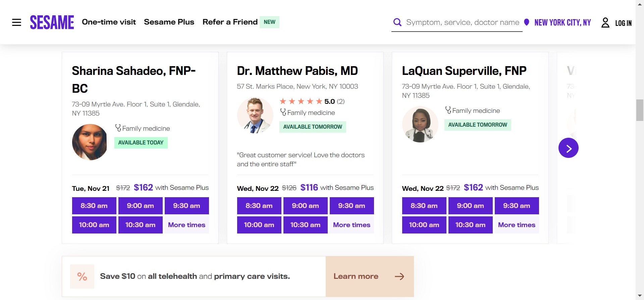Click the page vertical scrollbar thumb
Image resolution: width=644 pixels, height=300 pixels.
pos(640,110)
